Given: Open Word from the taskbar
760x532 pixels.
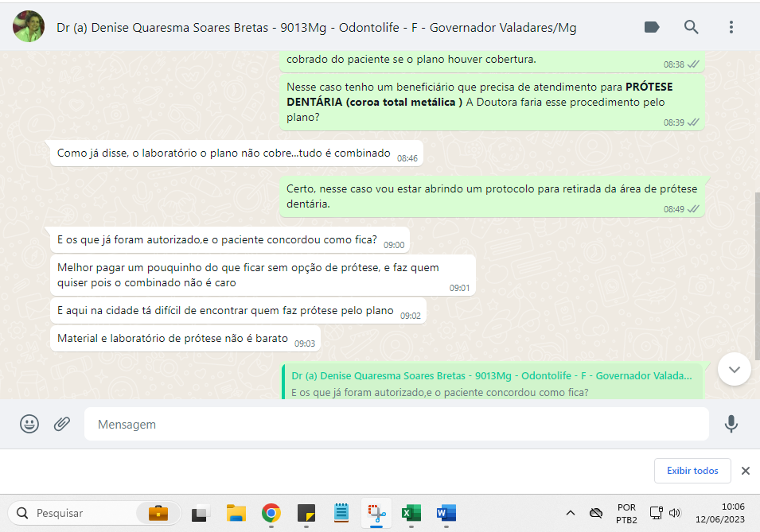Looking at the screenshot, I should tap(446, 513).
